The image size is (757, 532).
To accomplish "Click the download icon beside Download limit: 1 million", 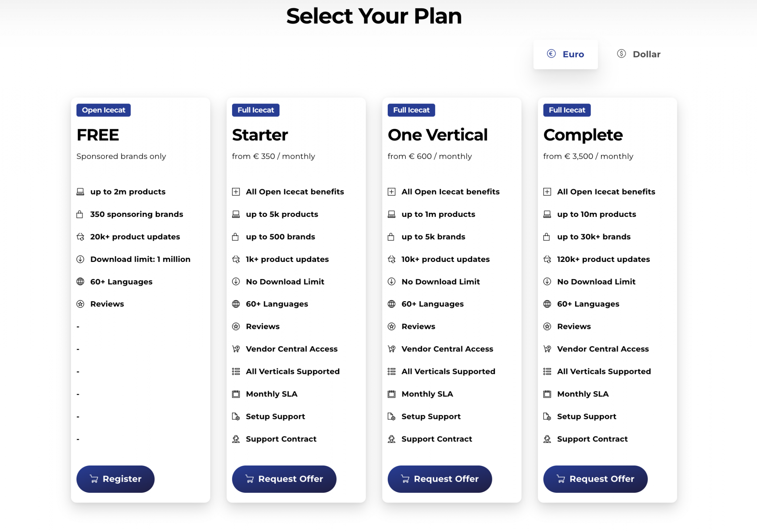I will [80, 259].
